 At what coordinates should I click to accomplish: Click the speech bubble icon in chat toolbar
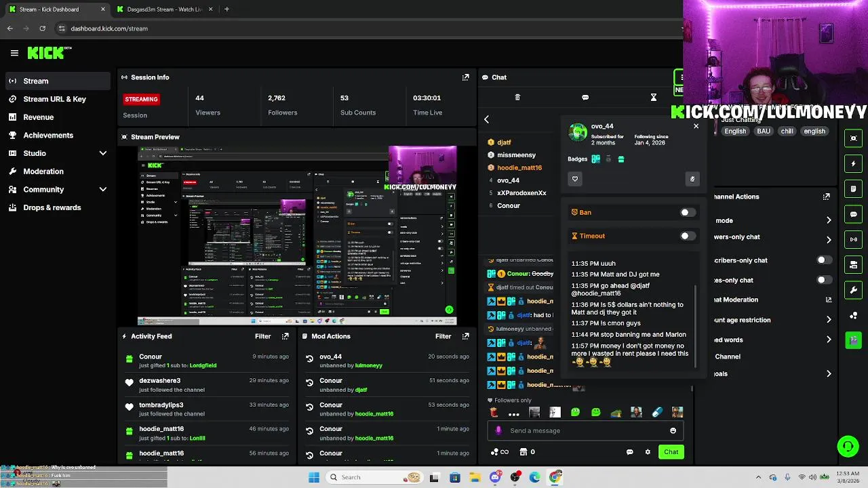(585, 98)
